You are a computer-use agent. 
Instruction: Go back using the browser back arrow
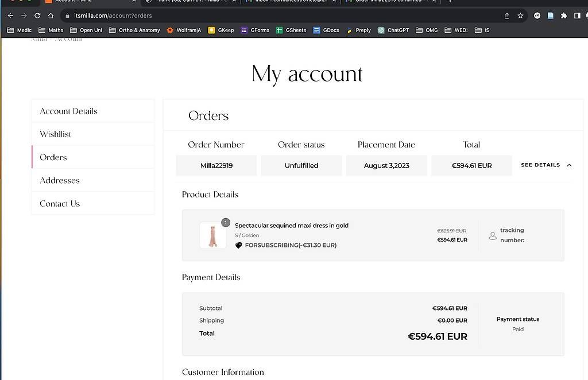coord(10,15)
